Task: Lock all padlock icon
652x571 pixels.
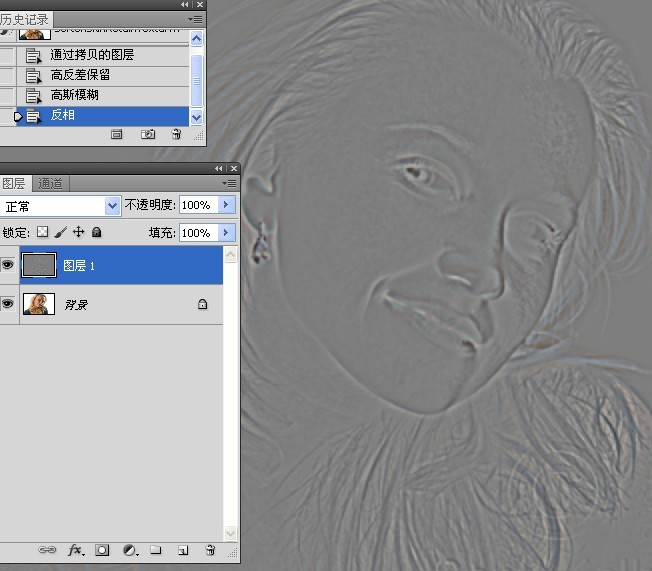Action: pos(96,232)
